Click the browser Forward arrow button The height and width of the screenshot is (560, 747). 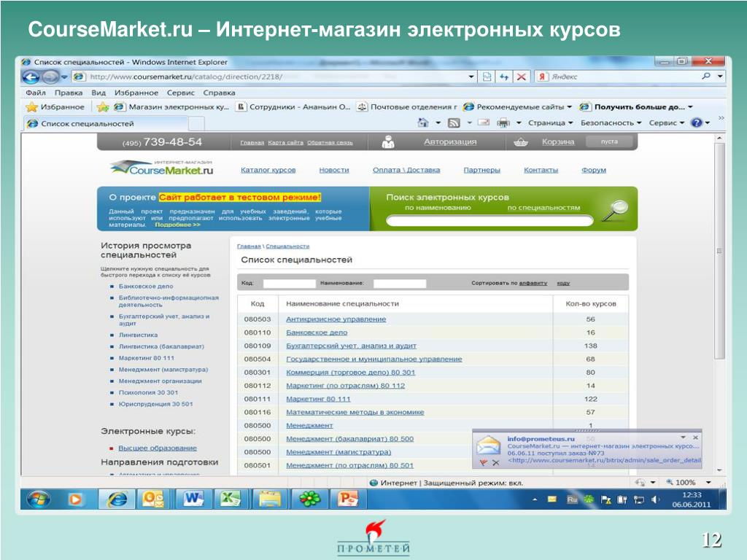(x=50, y=77)
